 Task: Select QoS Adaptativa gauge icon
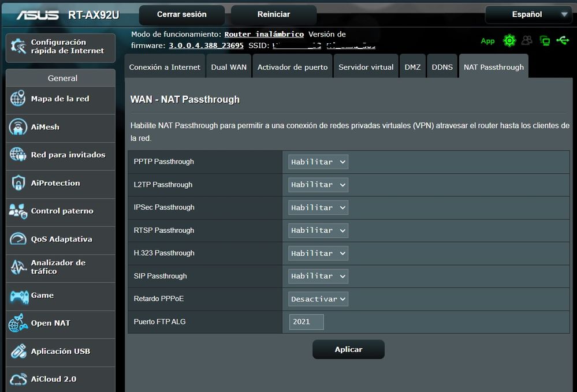(18, 239)
